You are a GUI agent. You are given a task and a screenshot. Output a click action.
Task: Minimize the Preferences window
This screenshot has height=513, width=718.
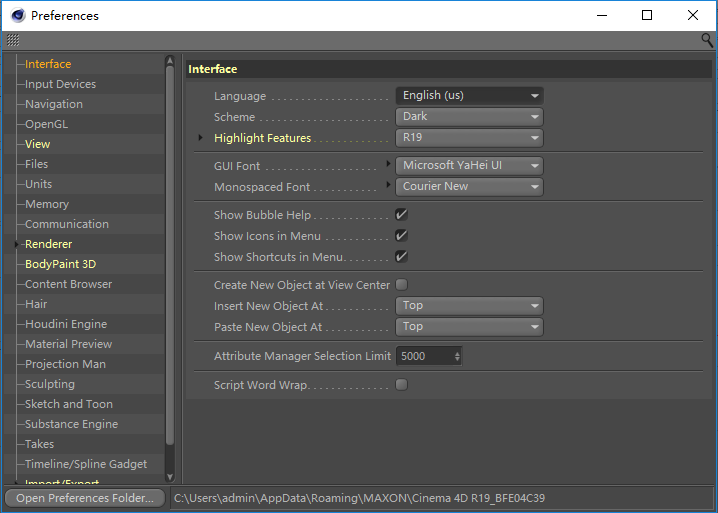tap(602, 15)
